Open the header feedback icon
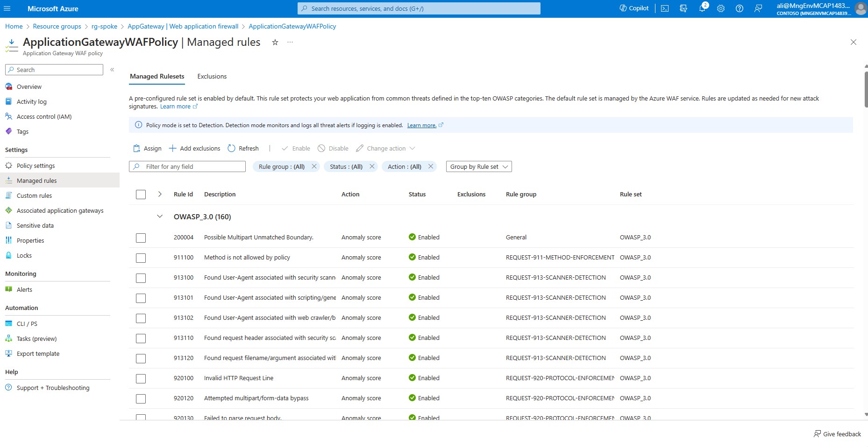Image resolution: width=868 pixels, height=447 pixels. tap(758, 8)
